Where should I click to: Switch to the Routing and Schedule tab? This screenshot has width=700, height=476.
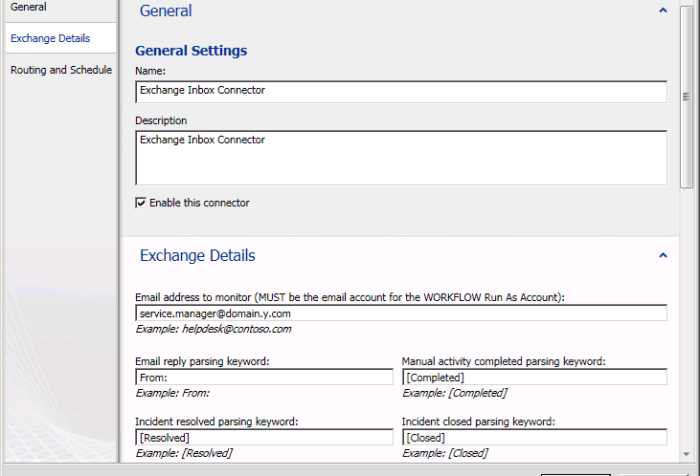[x=61, y=70]
